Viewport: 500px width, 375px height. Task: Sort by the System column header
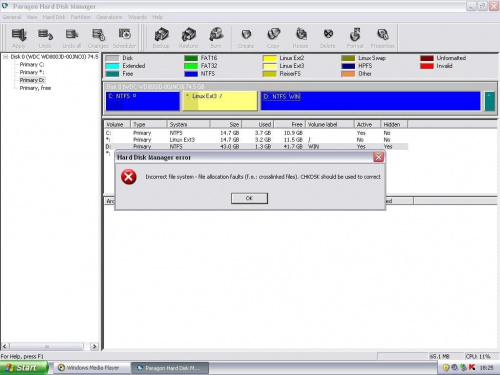pos(188,124)
